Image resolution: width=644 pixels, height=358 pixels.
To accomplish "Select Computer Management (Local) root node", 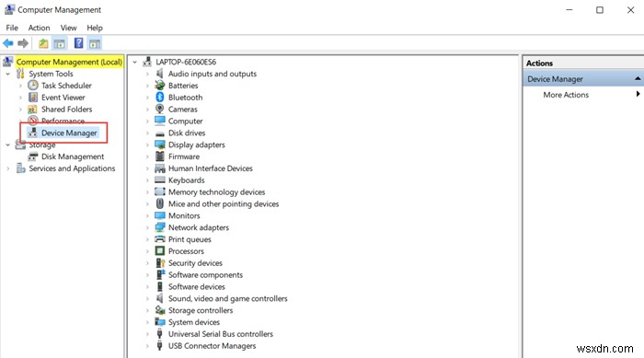I will click(x=69, y=62).
